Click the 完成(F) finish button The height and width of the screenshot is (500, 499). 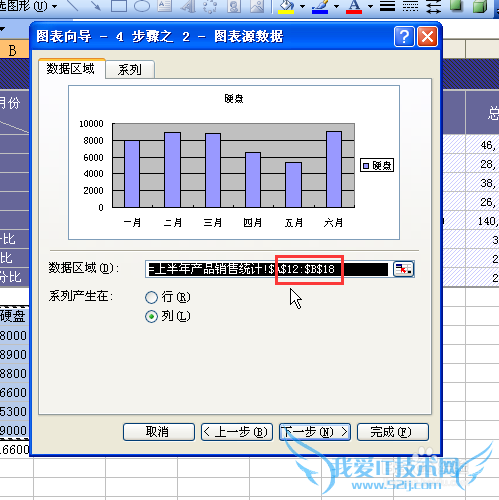click(393, 432)
